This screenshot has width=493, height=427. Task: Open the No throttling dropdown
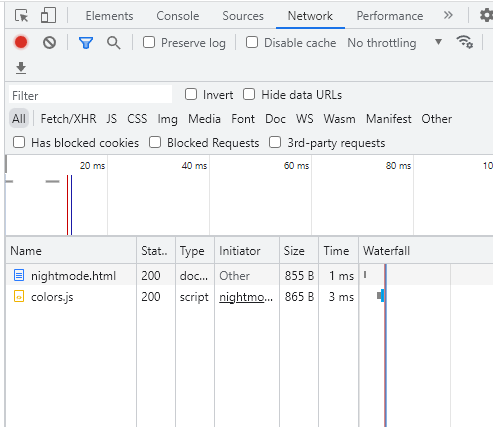click(395, 43)
